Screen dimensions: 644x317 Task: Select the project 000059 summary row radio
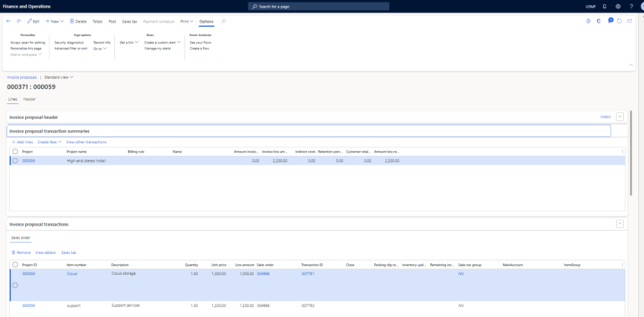pyautogui.click(x=15, y=161)
